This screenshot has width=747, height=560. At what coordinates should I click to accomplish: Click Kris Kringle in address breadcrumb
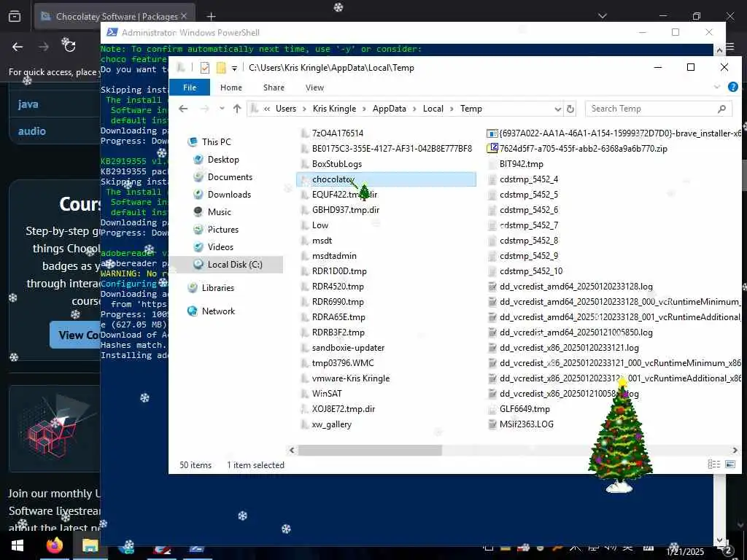coord(334,109)
